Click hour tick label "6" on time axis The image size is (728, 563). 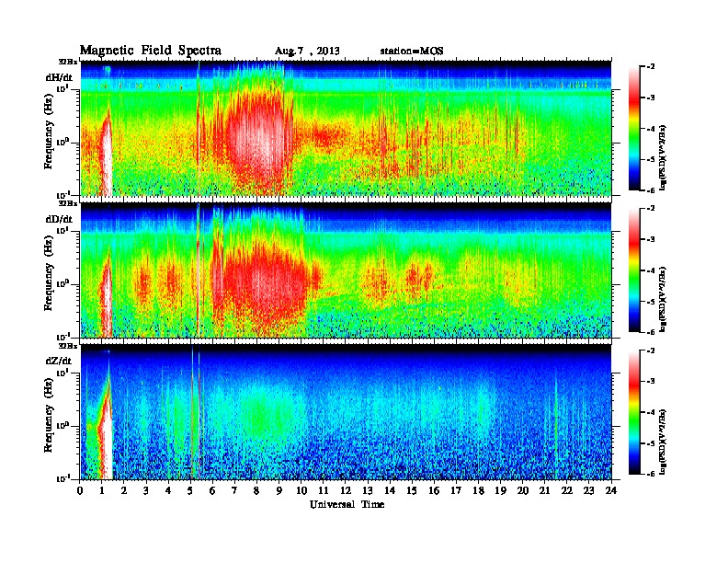coord(212,490)
